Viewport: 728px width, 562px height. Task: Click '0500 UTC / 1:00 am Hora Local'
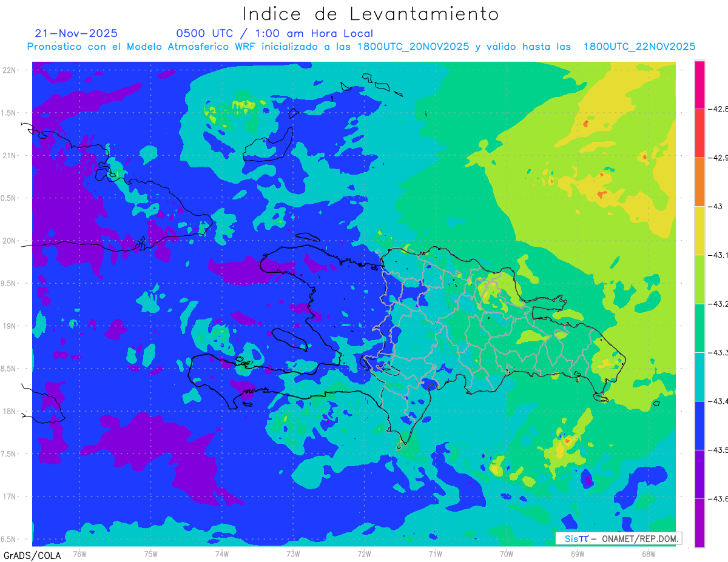(275, 33)
